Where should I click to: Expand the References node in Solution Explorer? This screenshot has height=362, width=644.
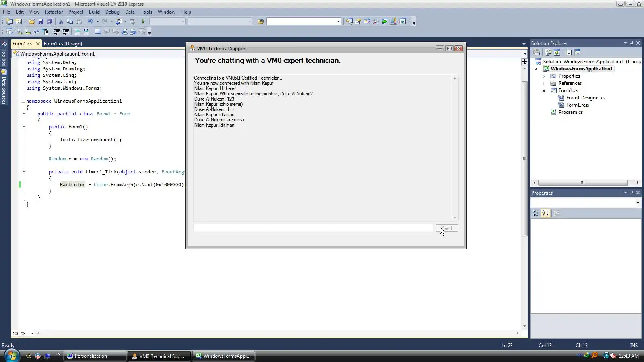543,84
